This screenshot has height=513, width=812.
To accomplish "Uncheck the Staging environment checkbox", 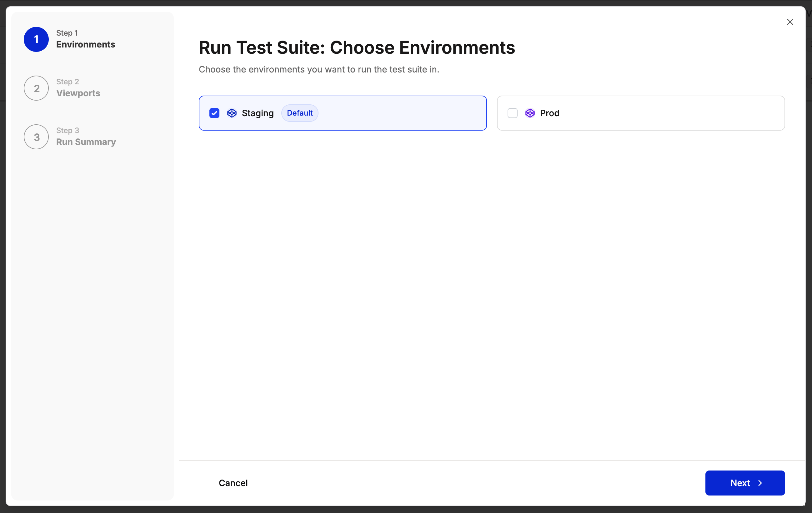I will (214, 113).
